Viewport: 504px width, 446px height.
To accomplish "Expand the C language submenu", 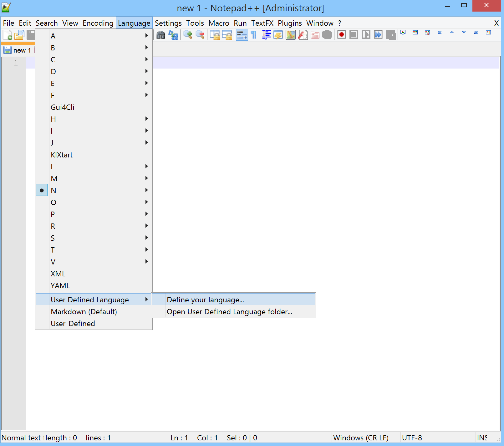I will (94, 59).
